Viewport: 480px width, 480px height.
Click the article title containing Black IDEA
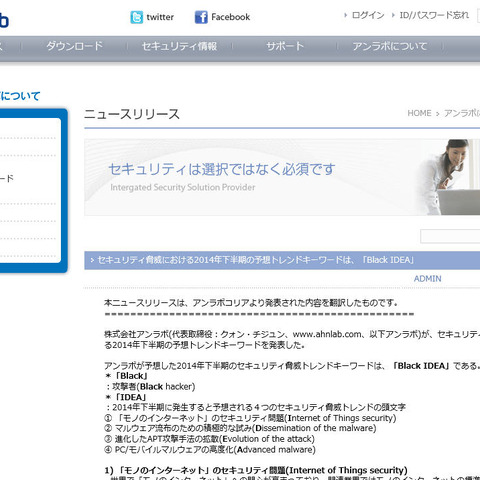pos(256,260)
